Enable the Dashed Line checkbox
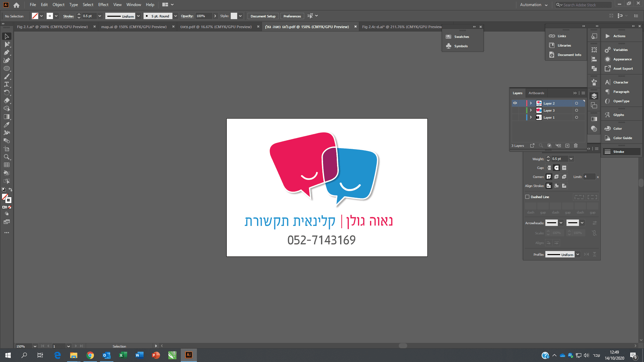This screenshot has height=362, width=644. point(527,197)
